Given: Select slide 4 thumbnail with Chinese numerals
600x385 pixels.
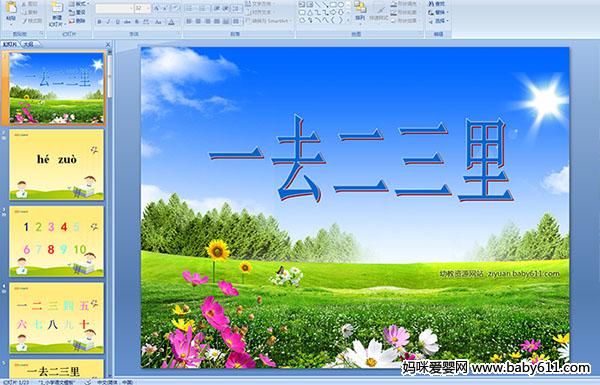Looking at the screenshot, I should [x=57, y=318].
